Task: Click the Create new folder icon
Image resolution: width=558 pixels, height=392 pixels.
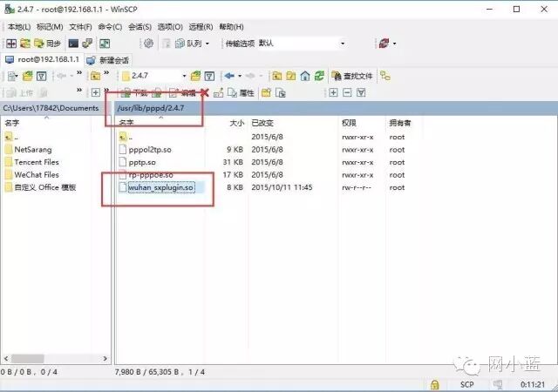Action: point(266,93)
